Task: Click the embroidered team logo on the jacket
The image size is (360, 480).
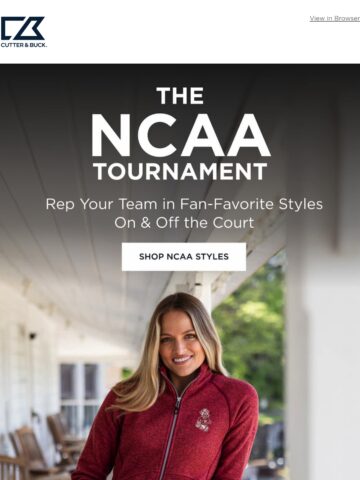Action: 203,420
